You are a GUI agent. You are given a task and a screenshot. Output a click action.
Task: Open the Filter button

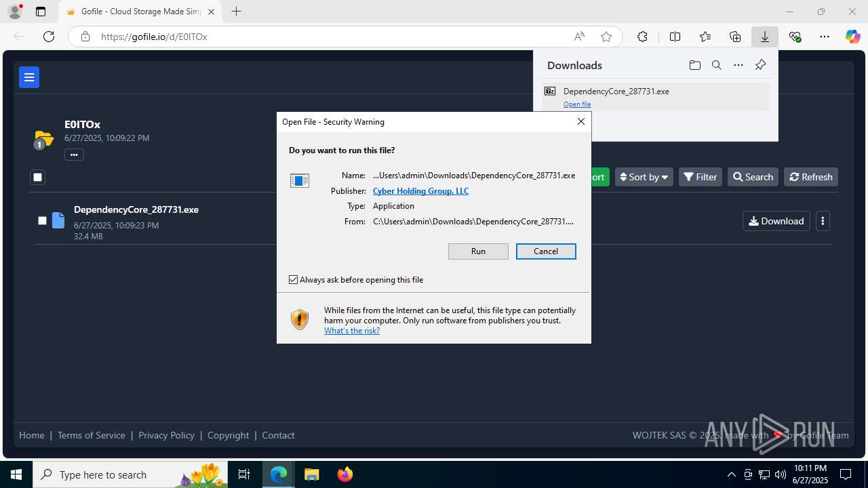tap(700, 177)
